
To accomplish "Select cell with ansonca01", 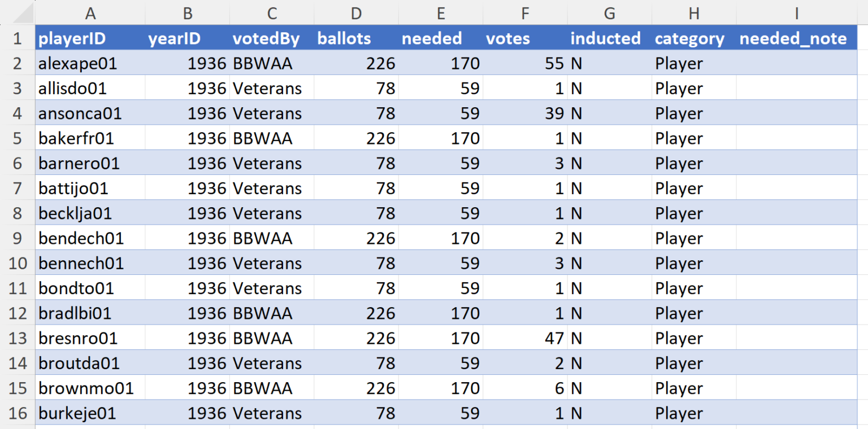I will point(90,113).
